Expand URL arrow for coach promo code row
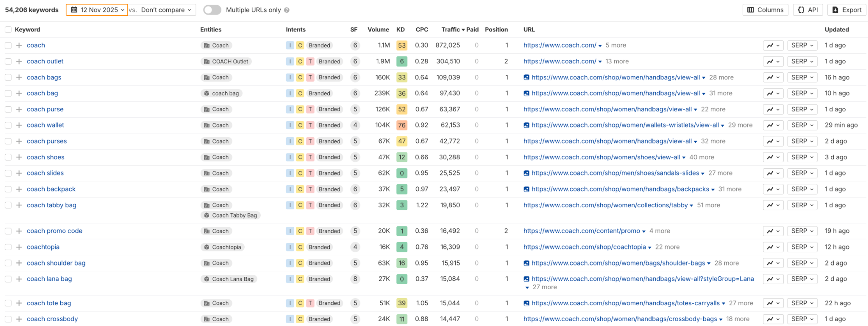The height and width of the screenshot is (326, 868). coord(644,232)
